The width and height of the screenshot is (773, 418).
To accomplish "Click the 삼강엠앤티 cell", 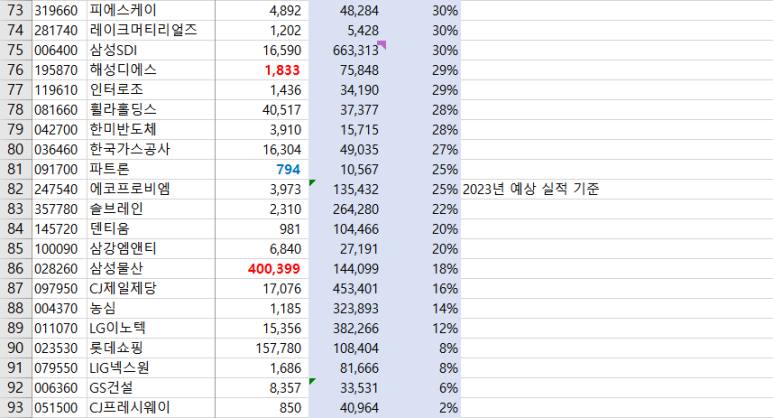I will (151, 249).
